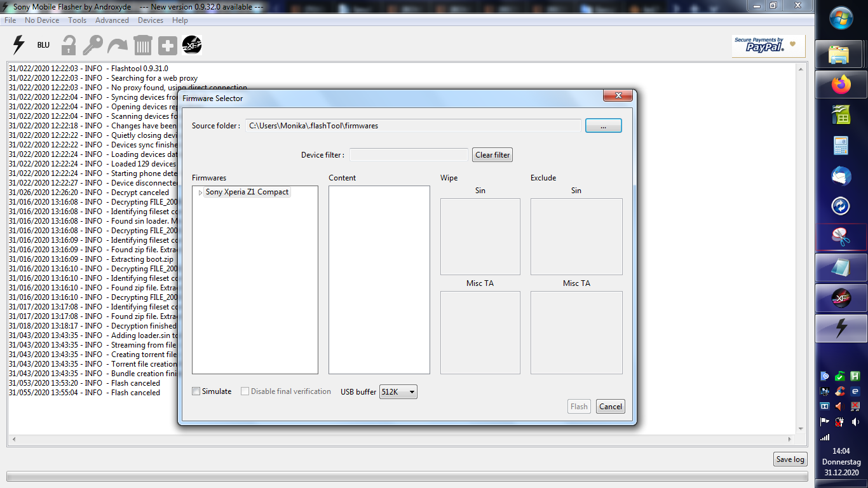Open the Calculator taskbar icon

tap(841, 146)
